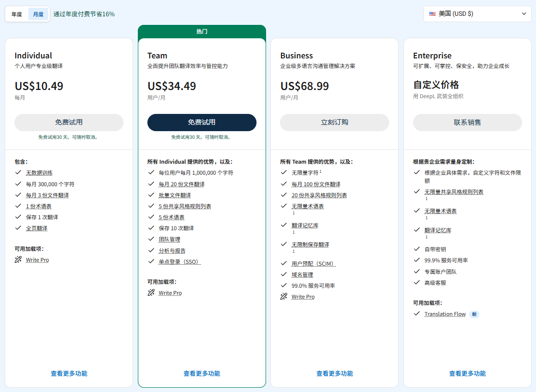The image size is (536, 392).
Task: Open 5 份共享风格规则列表 feature link
Action: [185, 206]
